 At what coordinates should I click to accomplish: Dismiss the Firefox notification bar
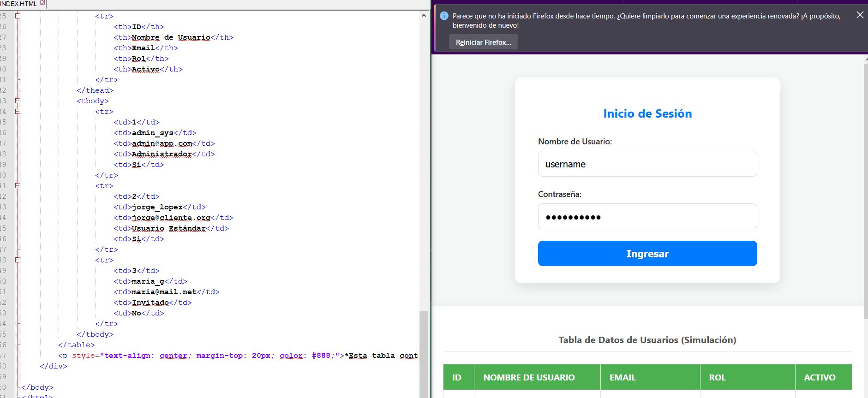tap(860, 15)
